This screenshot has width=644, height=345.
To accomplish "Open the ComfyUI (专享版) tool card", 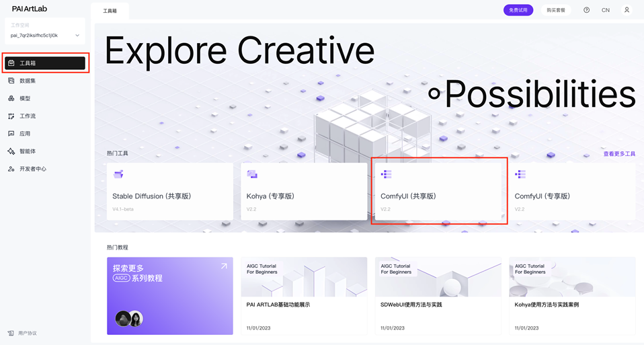I will coord(573,192).
